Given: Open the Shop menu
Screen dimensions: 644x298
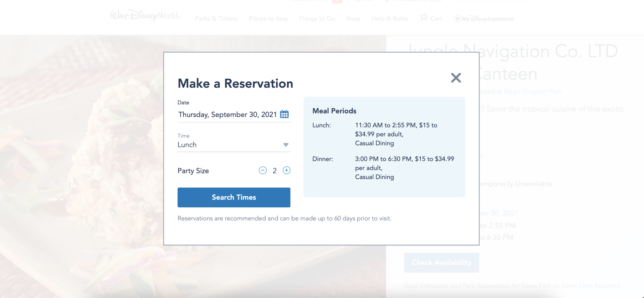Looking at the screenshot, I should (353, 19).
